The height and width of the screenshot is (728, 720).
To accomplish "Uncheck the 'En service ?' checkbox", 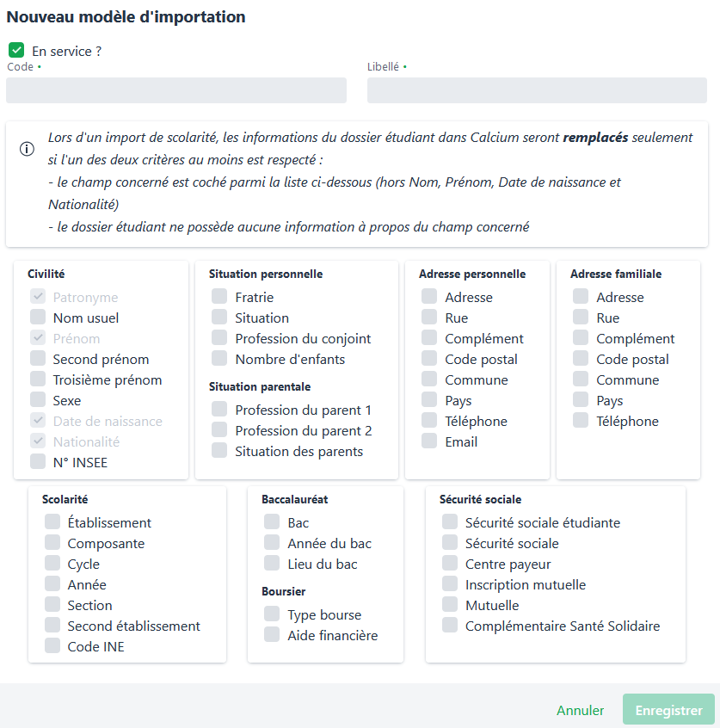I will tap(16, 51).
